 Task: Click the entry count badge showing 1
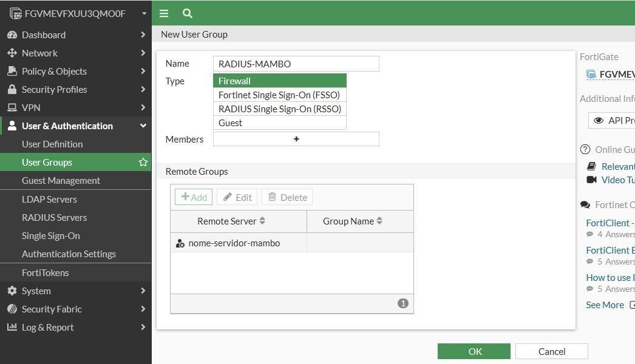coord(403,303)
